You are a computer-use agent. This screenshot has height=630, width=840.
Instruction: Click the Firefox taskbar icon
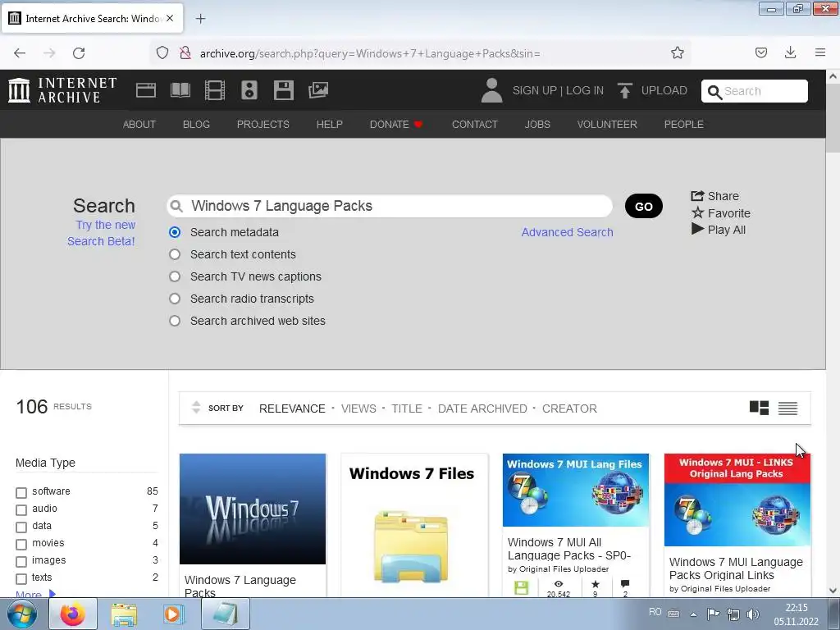73,614
